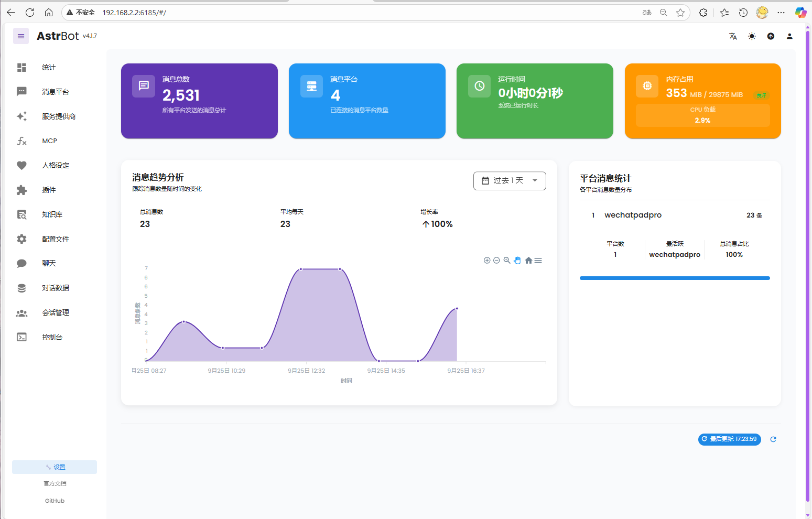Open the user account icon in header
The image size is (812, 519).
tap(789, 36)
